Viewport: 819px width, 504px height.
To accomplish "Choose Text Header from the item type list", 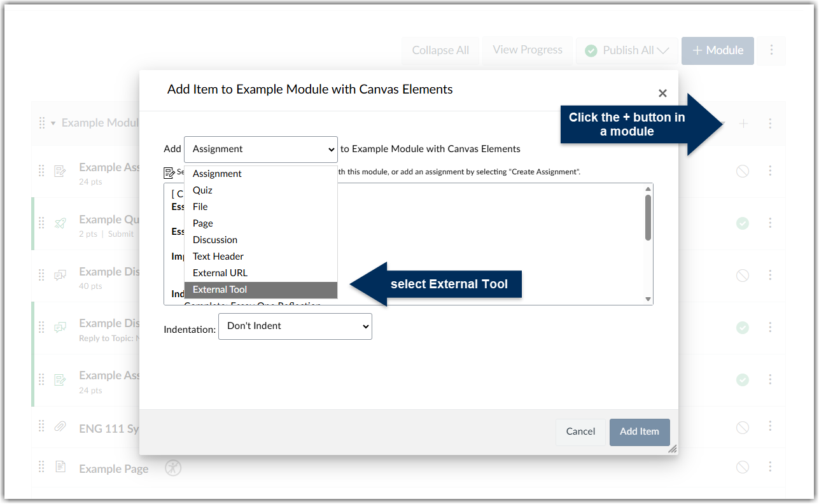I will coord(261,256).
